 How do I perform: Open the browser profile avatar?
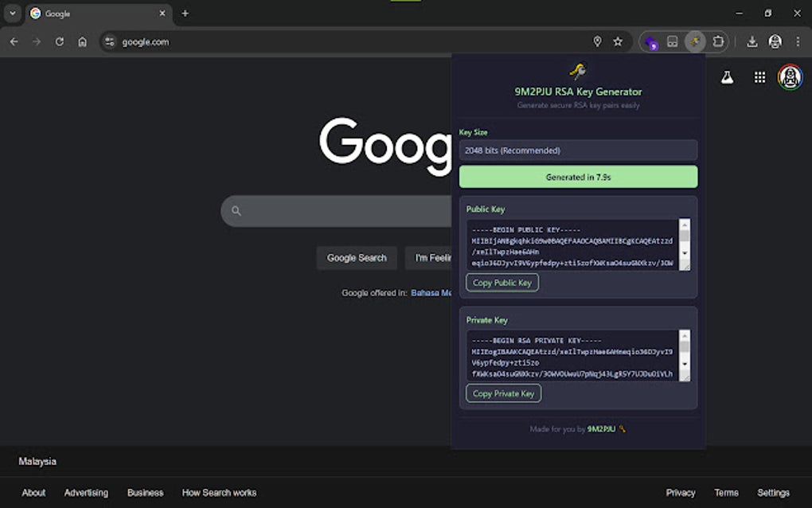775,41
